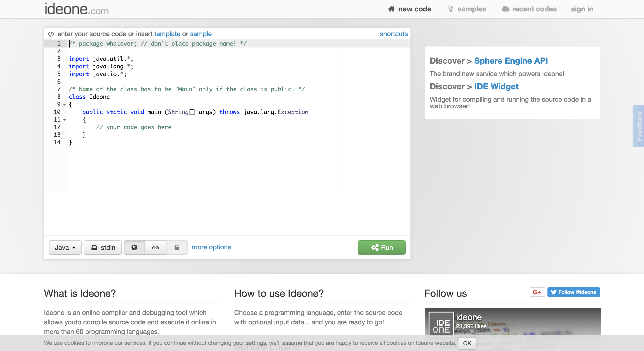
Task: Open recent codes
Action: click(x=529, y=9)
